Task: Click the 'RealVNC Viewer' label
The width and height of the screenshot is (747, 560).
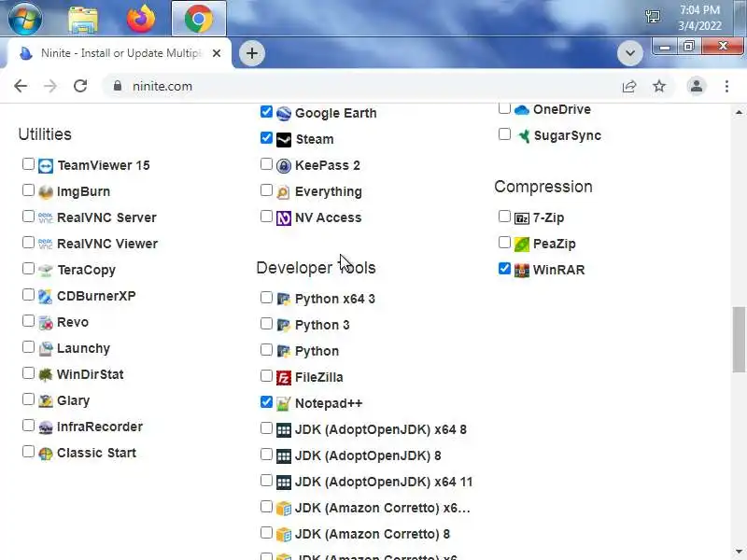Action: pos(107,244)
